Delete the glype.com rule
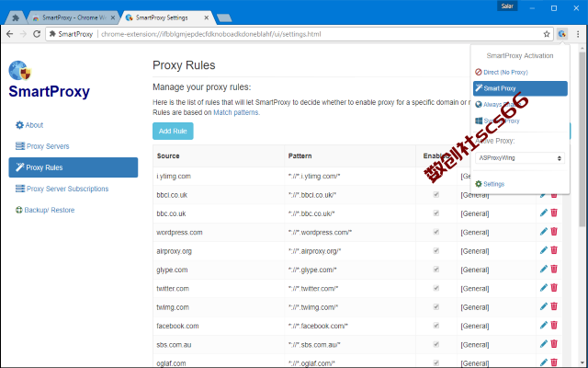The height and width of the screenshot is (368, 588). coord(554,269)
